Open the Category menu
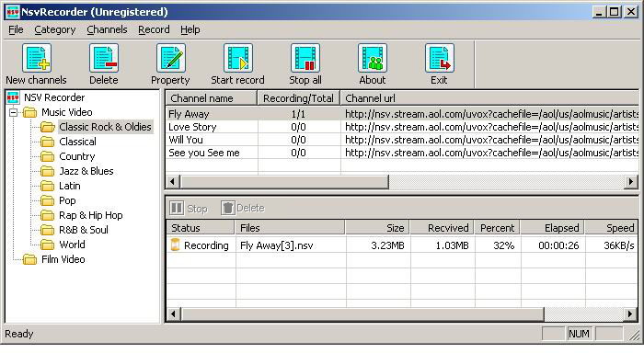The image size is (644, 353). pyautogui.click(x=55, y=29)
